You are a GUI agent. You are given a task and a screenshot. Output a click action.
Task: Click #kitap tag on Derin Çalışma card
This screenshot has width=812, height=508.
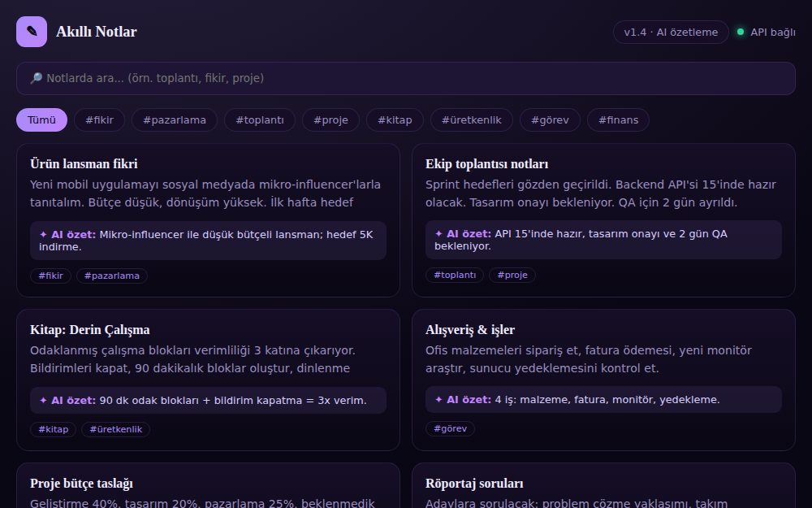tap(54, 429)
